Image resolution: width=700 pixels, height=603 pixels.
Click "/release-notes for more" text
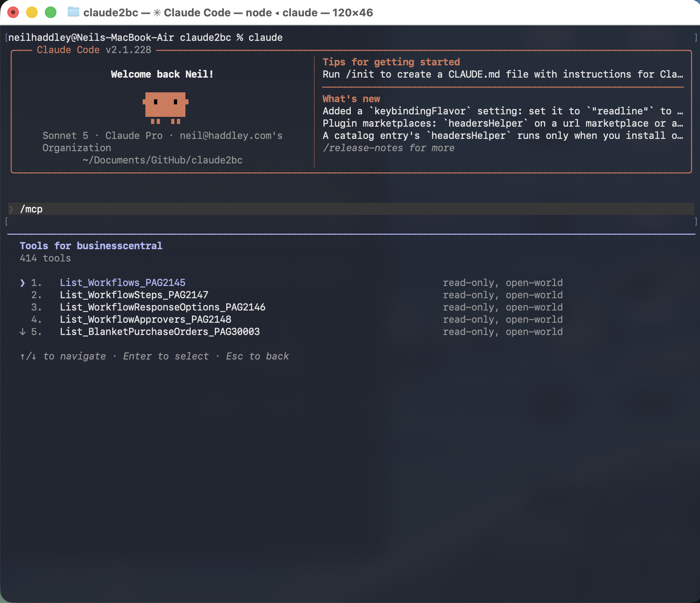click(x=388, y=148)
